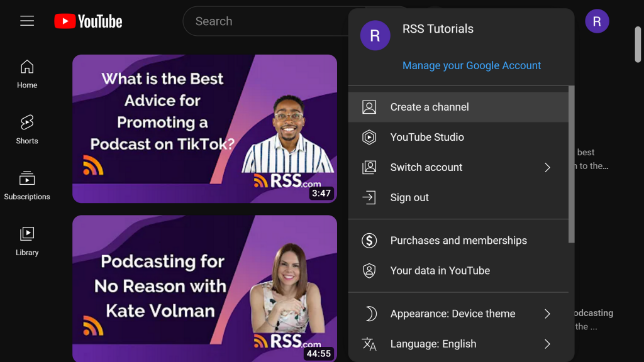
Task: Open Subscriptions from the sidebar
Action: click(x=27, y=185)
